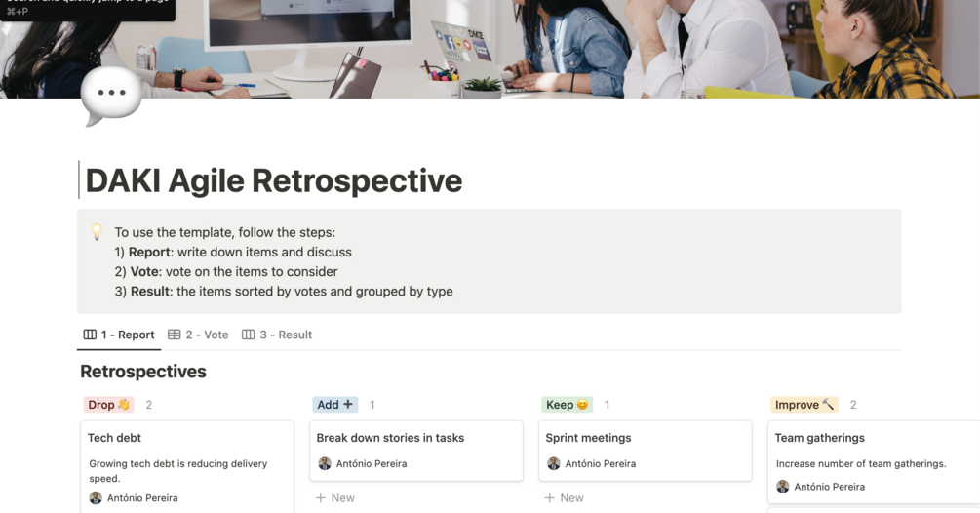Click the page cover photo
Viewport: 980px width, 513px height.
(x=490, y=49)
